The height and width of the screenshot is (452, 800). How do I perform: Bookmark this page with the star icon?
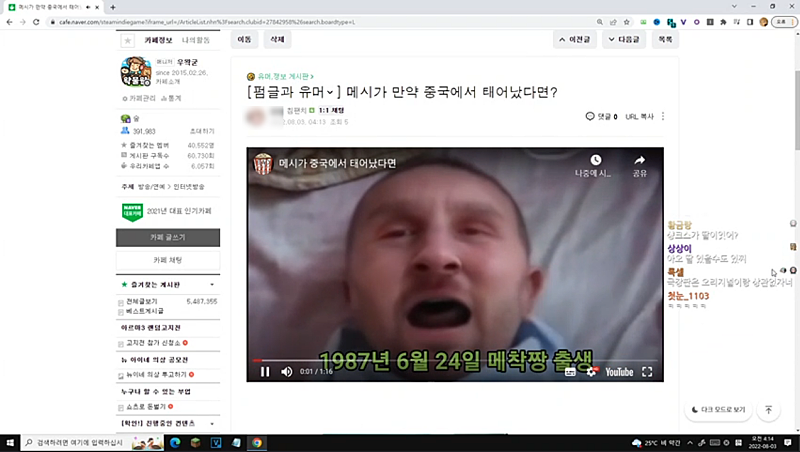(627, 22)
